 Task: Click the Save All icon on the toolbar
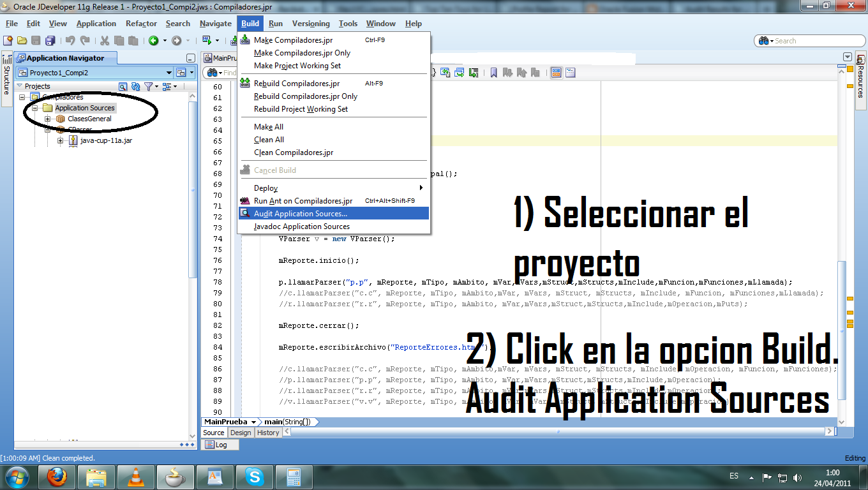click(51, 40)
